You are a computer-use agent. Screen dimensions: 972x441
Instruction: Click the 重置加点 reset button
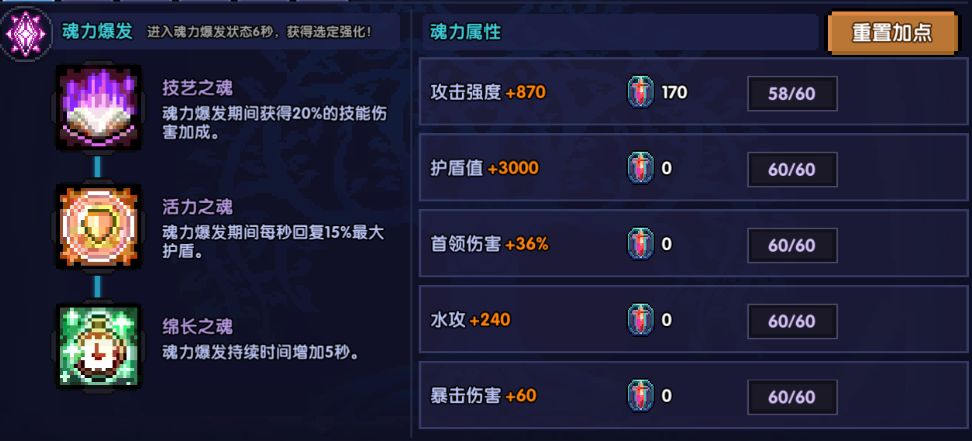(x=892, y=32)
